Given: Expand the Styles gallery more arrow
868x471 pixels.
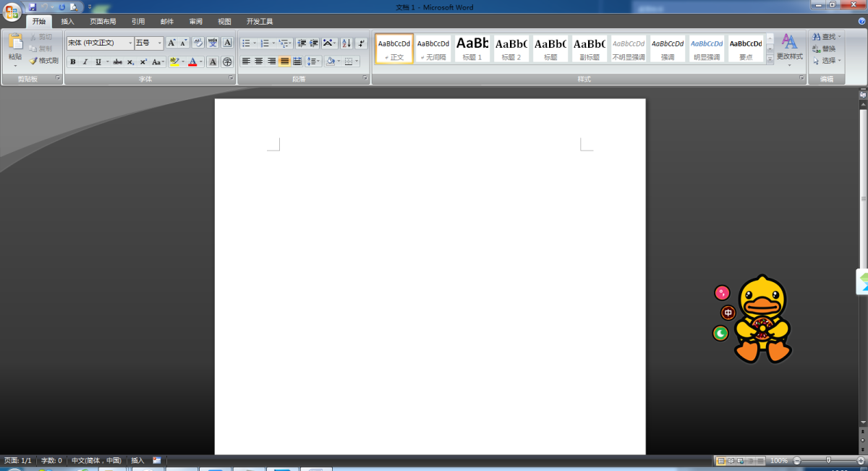Looking at the screenshot, I should 770,59.
